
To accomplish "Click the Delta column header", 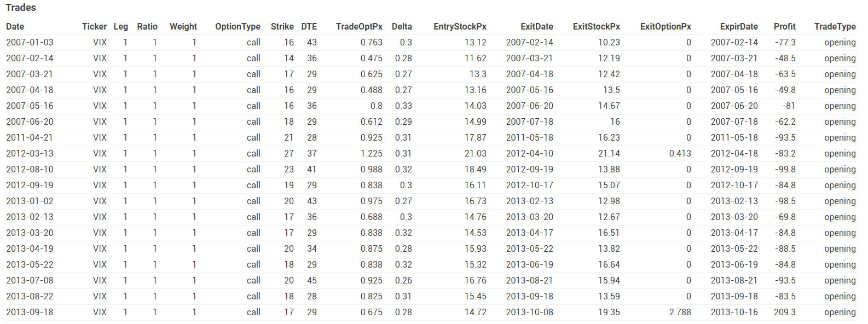I will coord(402,26).
